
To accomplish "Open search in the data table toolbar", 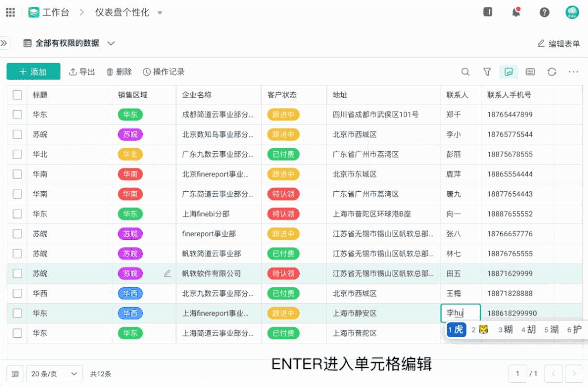I will pos(465,71).
